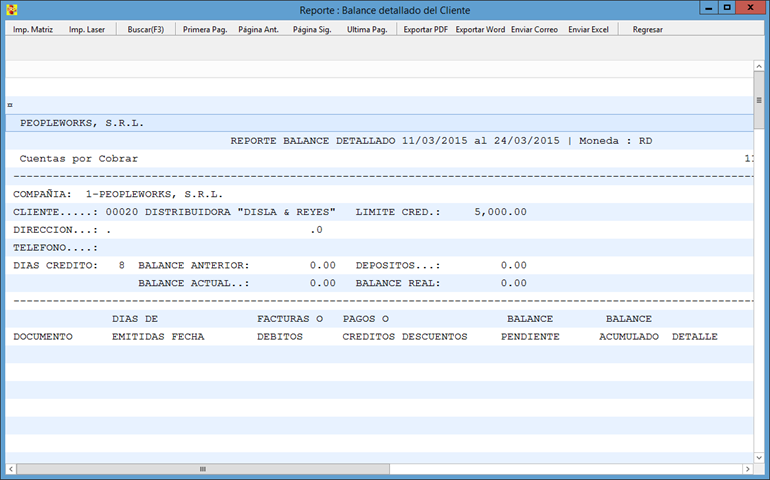Click the horizontal scrollbar thumb

(200, 468)
